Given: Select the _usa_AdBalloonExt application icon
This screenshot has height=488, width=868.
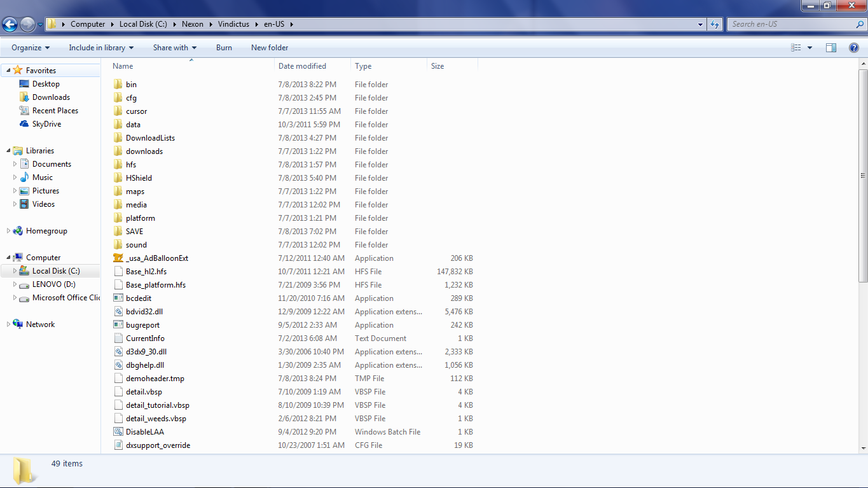Looking at the screenshot, I should [118, 258].
